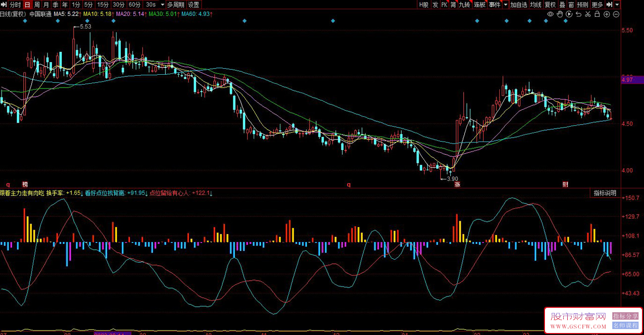
Task: Open the period dropdown next to 30s
Action: click(x=162, y=4)
